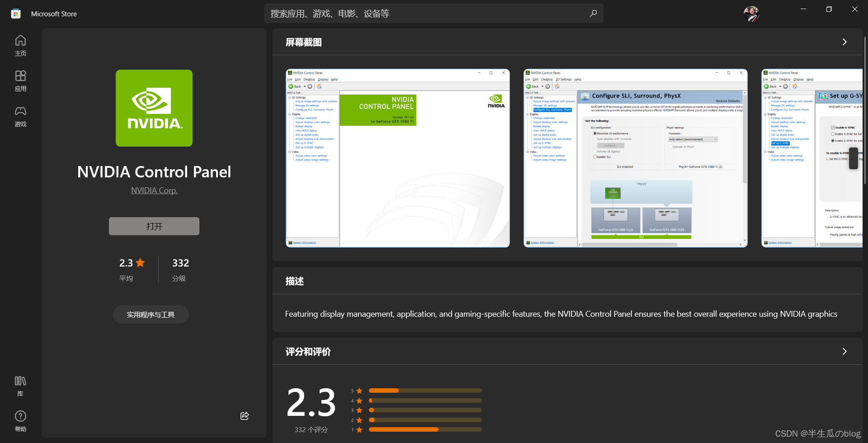Click the 2.3 平均 average rating
868x443 pixels.
click(x=132, y=269)
